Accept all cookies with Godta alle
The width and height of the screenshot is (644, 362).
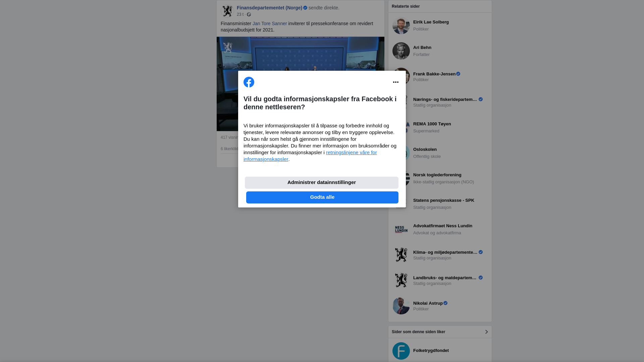pos(322,197)
